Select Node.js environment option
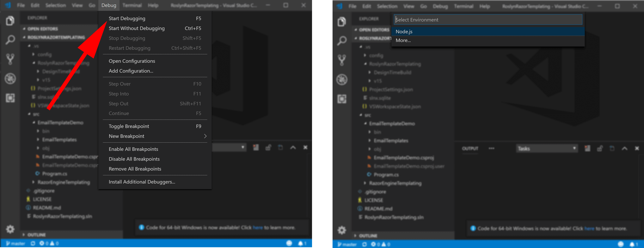This screenshot has width=644, height=248. (x=488, y=32)
